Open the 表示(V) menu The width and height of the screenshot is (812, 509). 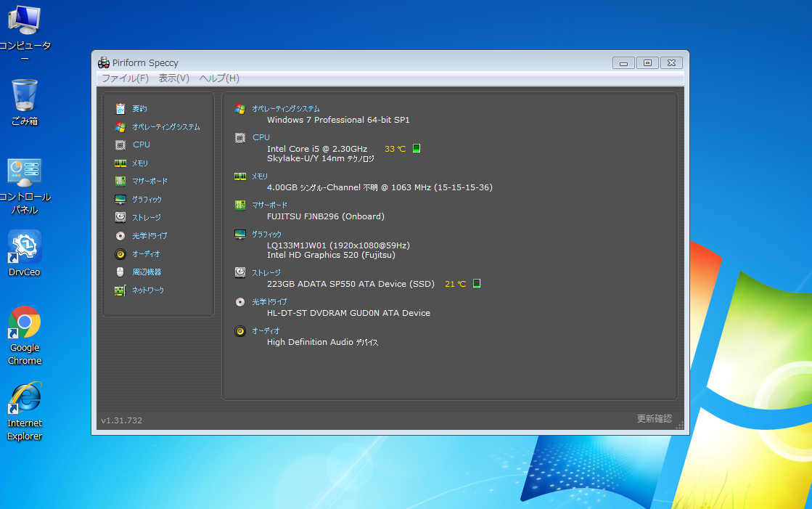pos(173,78)
